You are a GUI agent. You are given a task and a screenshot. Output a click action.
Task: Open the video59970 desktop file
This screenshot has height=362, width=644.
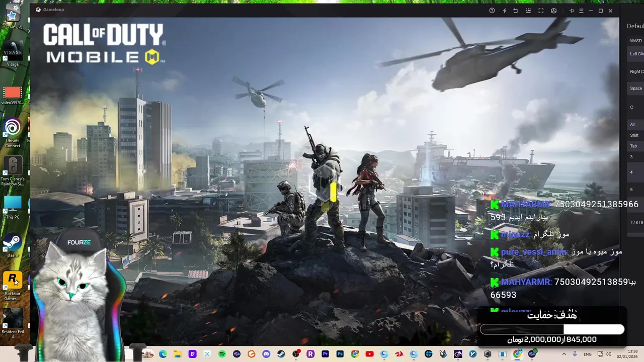(13, 95)
